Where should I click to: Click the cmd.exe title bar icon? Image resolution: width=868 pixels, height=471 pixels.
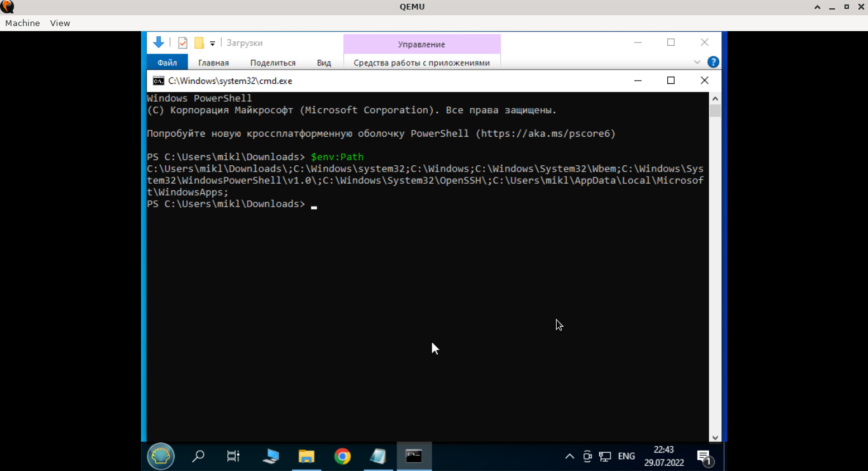pyautogui.click(x=158, y=81)
